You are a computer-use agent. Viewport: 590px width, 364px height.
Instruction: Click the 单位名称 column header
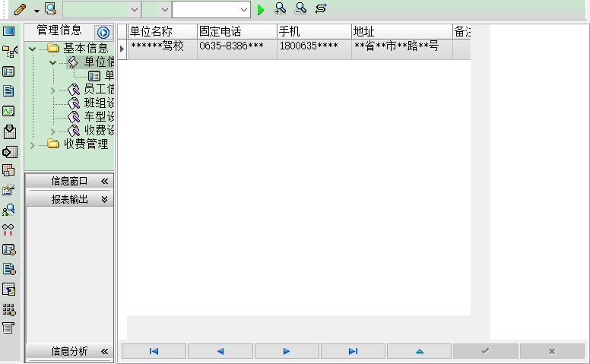162,32
